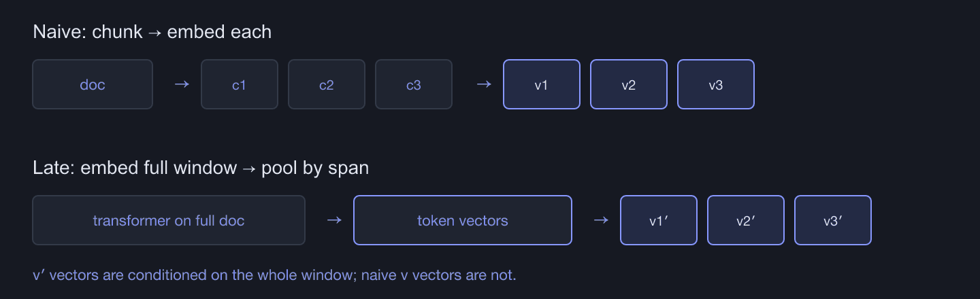Image resolution: width=980 pixels, height=299 pixels.
Task: Click the v2 vector box
Action: coord(629,84)
